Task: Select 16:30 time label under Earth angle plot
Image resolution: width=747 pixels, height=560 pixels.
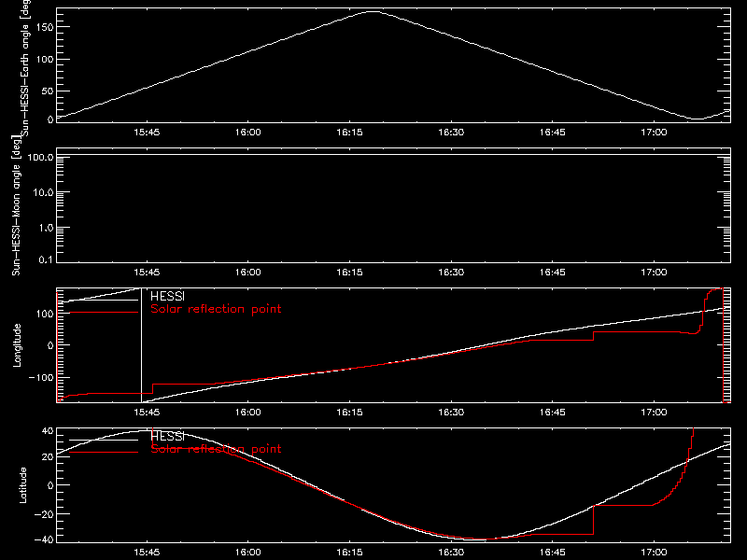Action: [x=451, y=133]
